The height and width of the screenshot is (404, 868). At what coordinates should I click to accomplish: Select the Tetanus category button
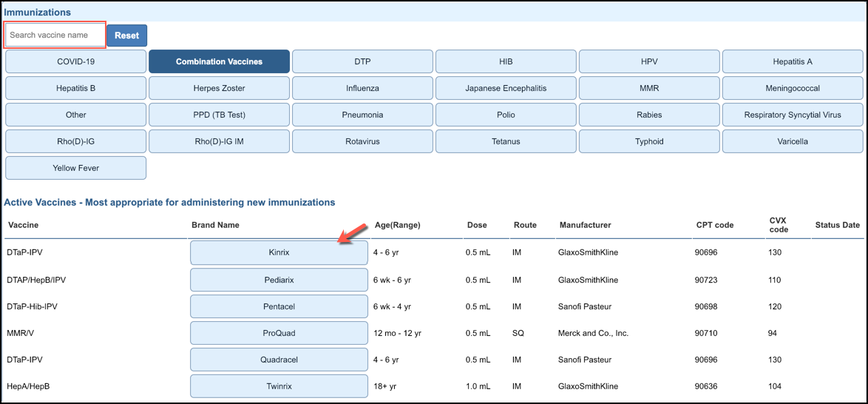pos(506,141)
